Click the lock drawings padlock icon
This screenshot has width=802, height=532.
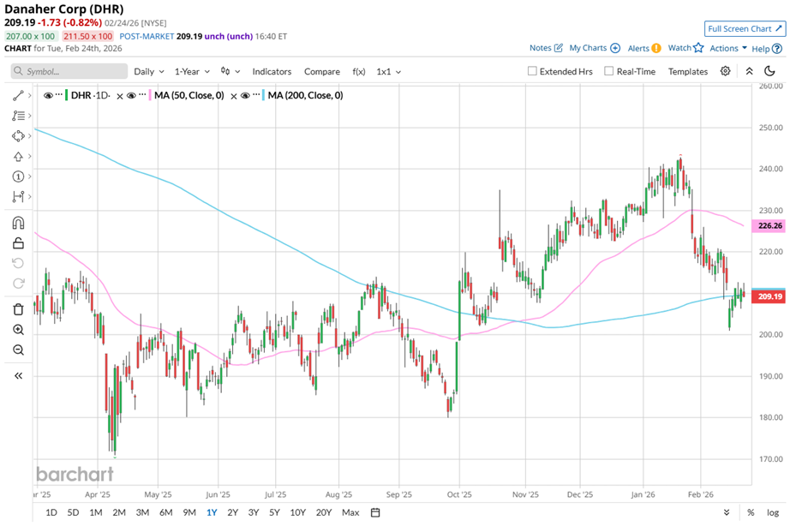point(18,243)
